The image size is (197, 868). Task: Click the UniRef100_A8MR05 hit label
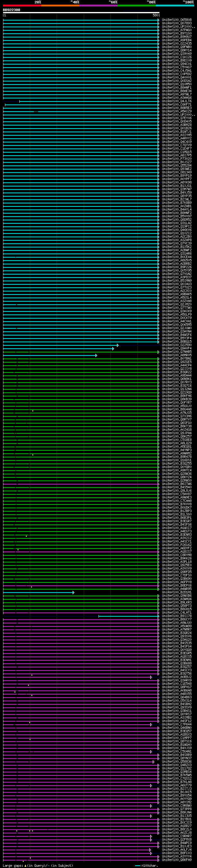coord(177,355)
